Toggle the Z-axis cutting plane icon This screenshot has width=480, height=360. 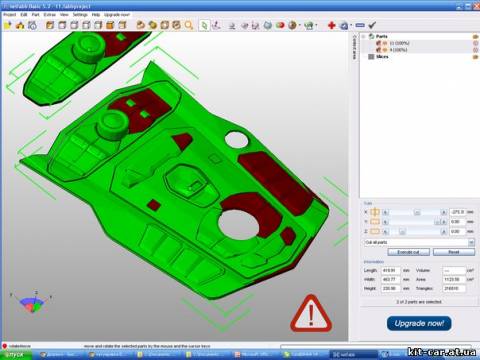(x=375, y=231)
